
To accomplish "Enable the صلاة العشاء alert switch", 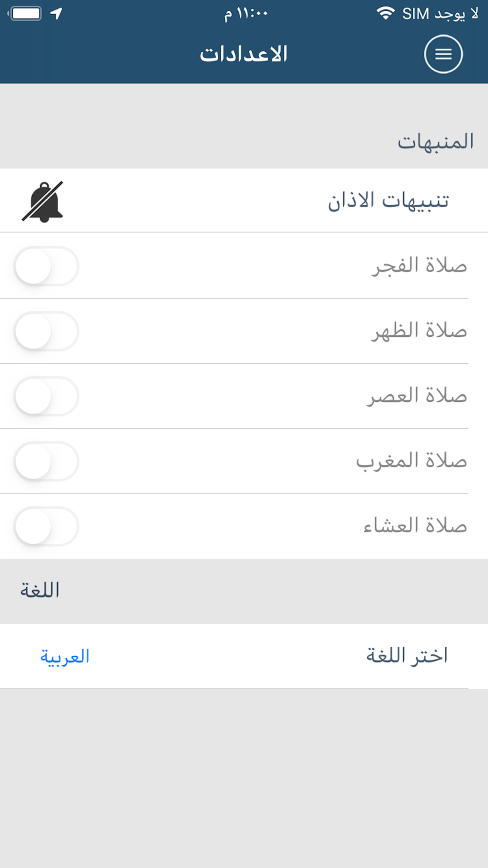I will [x=47, y=526].
